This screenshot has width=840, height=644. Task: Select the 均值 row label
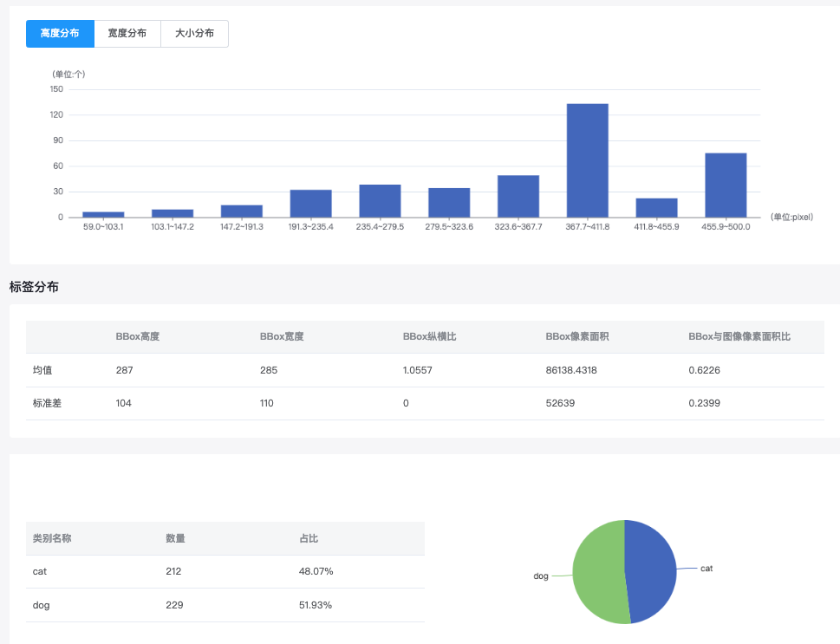(42, 370)
